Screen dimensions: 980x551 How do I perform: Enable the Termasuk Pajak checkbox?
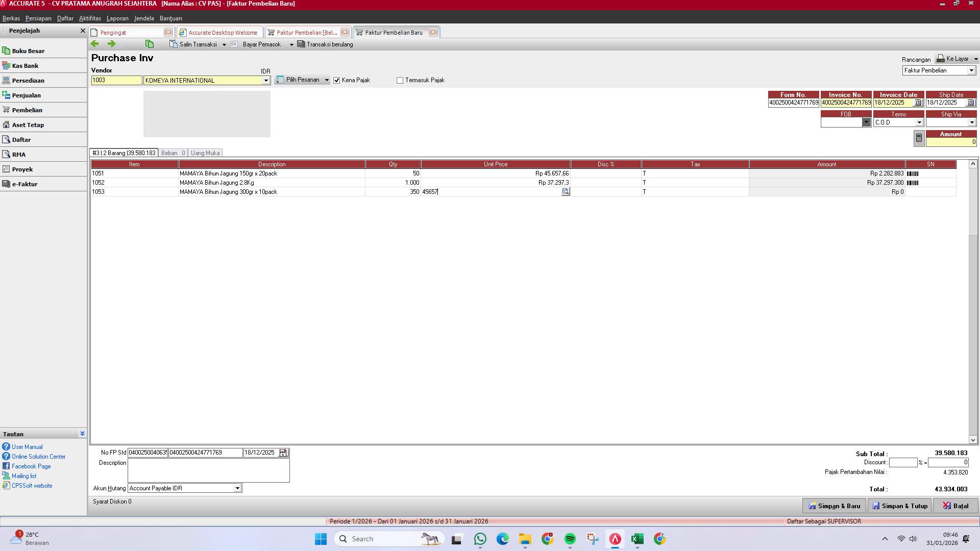400,80
